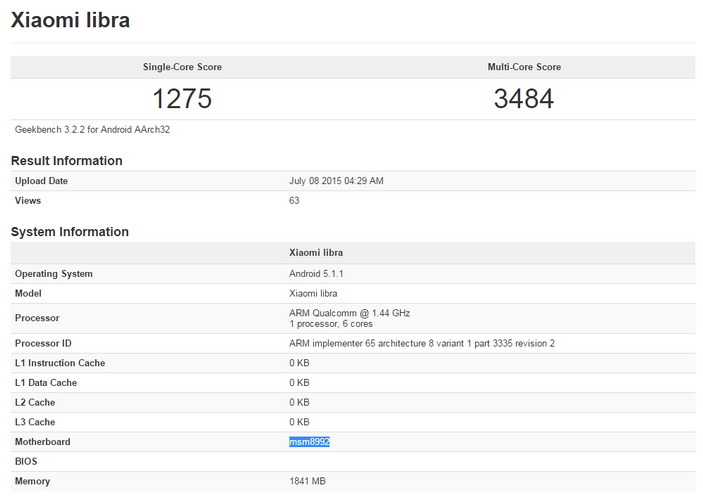Click the highlighted 'msm8992' motherboard value
The image size is (703, 500).
coord(309,442)
